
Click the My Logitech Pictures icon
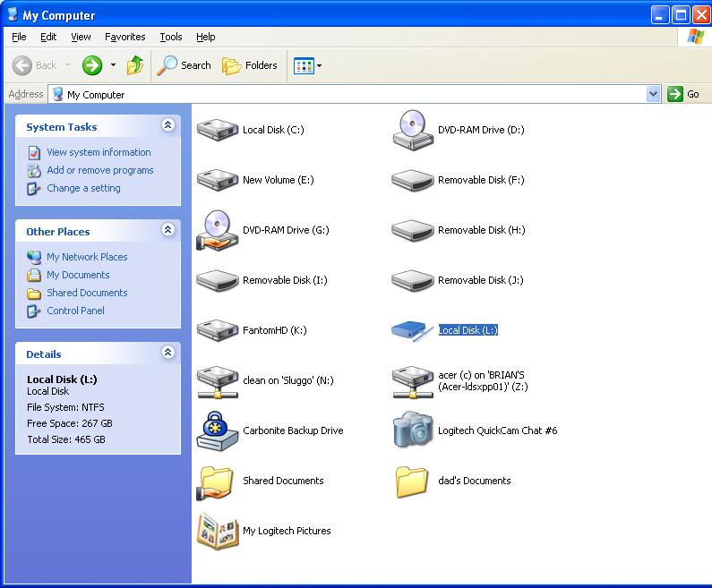click(217, 531)
